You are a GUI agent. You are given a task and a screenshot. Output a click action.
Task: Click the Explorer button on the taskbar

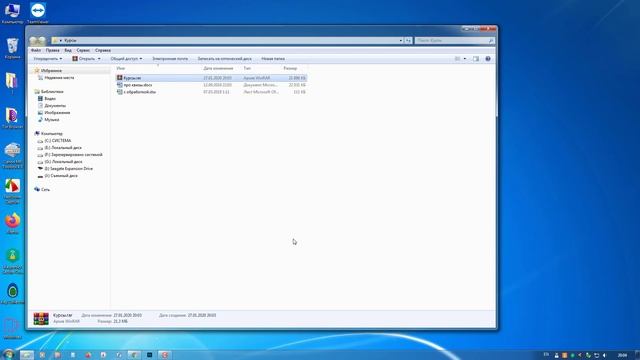point(27,355)
